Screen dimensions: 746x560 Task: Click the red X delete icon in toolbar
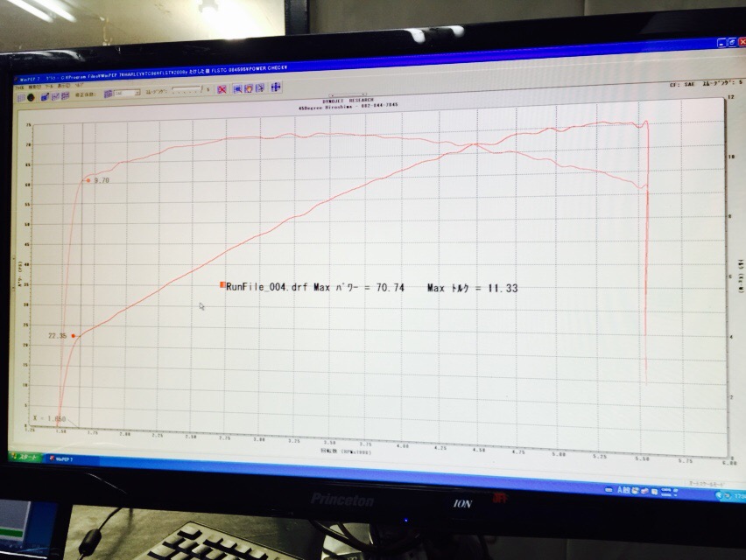(x=222, y=88)
